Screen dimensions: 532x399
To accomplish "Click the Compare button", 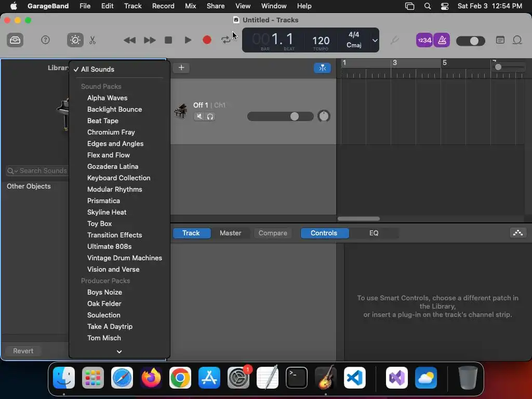I will [x=273, y=233].
